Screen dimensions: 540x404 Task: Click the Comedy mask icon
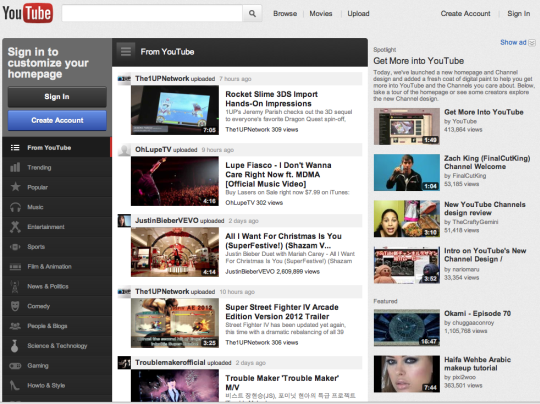tap(15, 306)
